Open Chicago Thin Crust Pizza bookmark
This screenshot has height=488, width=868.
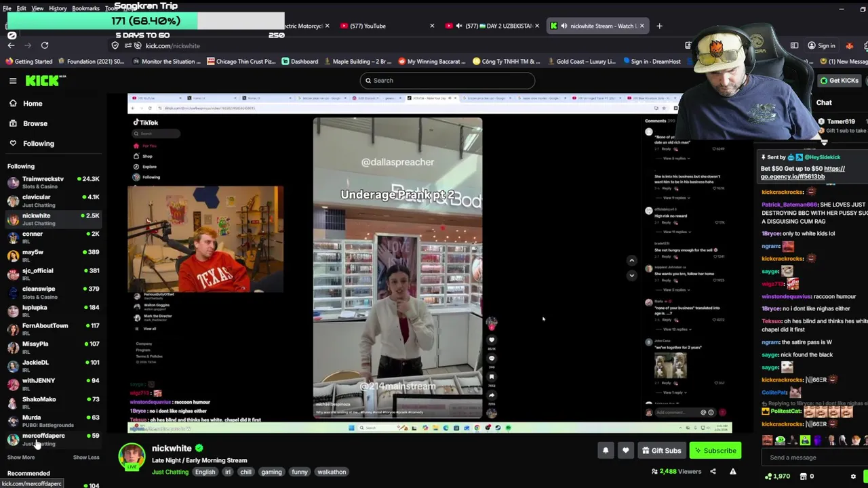pyautogui.click(x=241, y=62)
